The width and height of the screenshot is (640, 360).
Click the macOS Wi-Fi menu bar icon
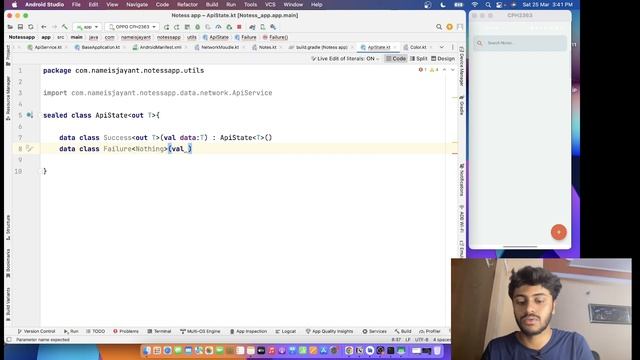(474, 4)
